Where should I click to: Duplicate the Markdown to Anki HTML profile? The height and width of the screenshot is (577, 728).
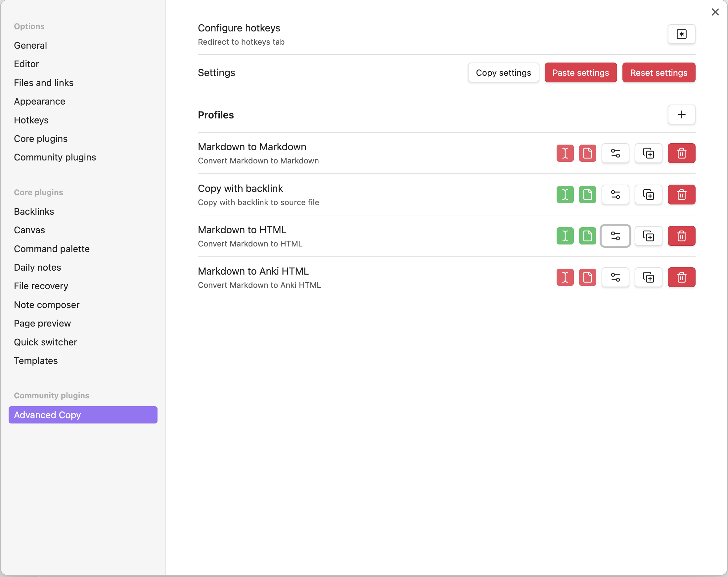pos(648,278)
